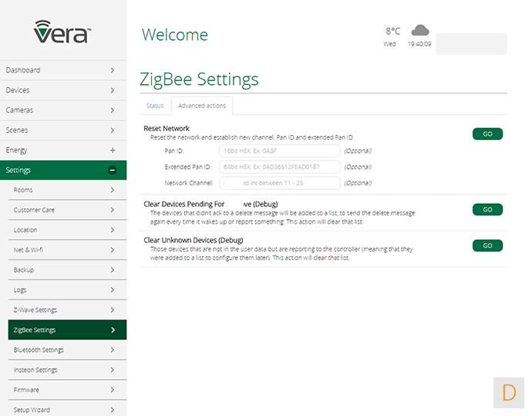The height and width of the screenshot is (416, 532).
Task: Click the cloud weather icon
Action: pos(419,31)
